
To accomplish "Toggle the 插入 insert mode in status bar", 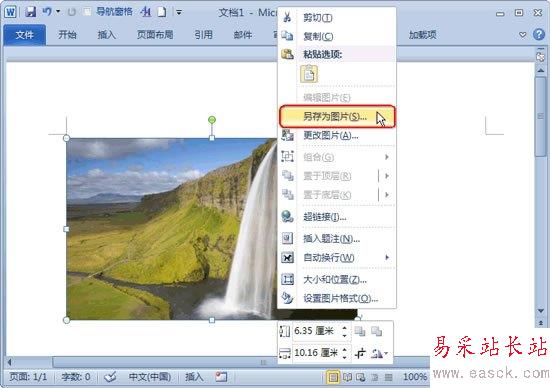I will [194, 377].
